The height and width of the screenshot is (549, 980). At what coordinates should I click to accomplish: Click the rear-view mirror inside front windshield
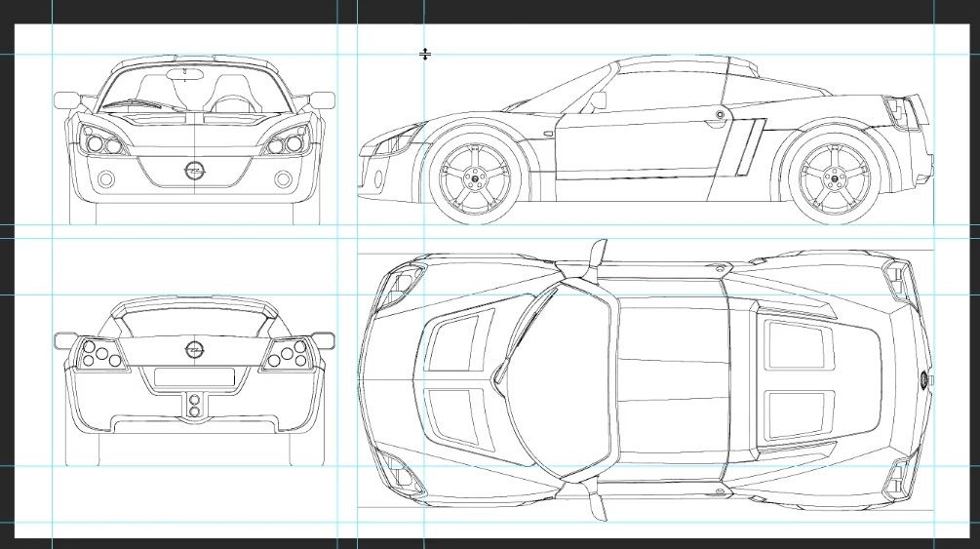(185, 74)
